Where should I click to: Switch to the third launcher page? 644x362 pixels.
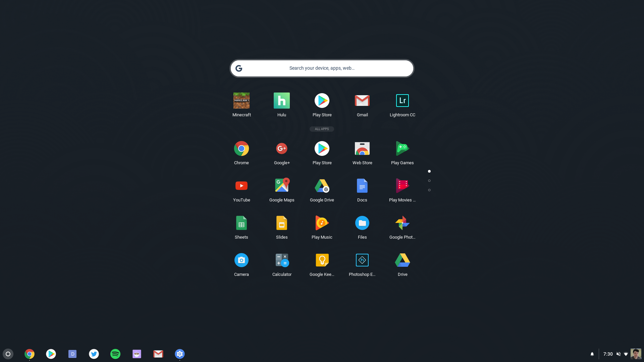429,190
